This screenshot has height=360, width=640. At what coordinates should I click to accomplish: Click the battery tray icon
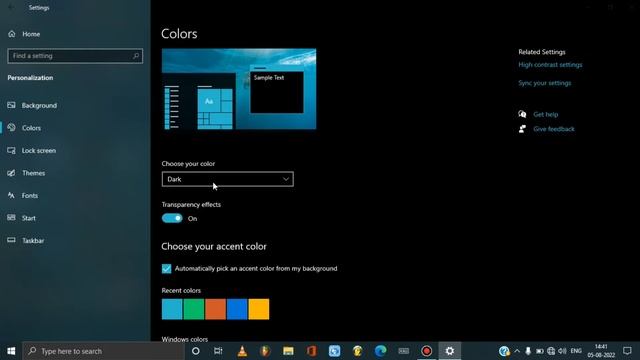540,351
